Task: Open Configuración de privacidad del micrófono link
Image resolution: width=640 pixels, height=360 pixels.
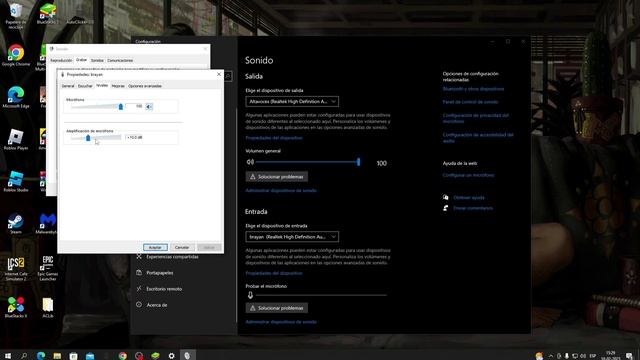Action: (476, 118)
